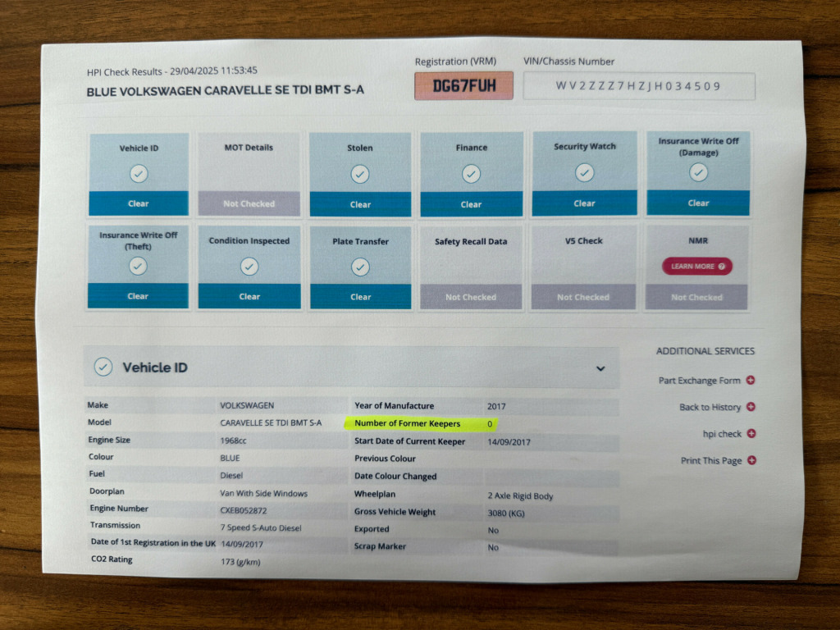The height and width of the screenshot is (630, 840).
Task: Click the Stolen card checkmark icon
Action: [360, 174]
